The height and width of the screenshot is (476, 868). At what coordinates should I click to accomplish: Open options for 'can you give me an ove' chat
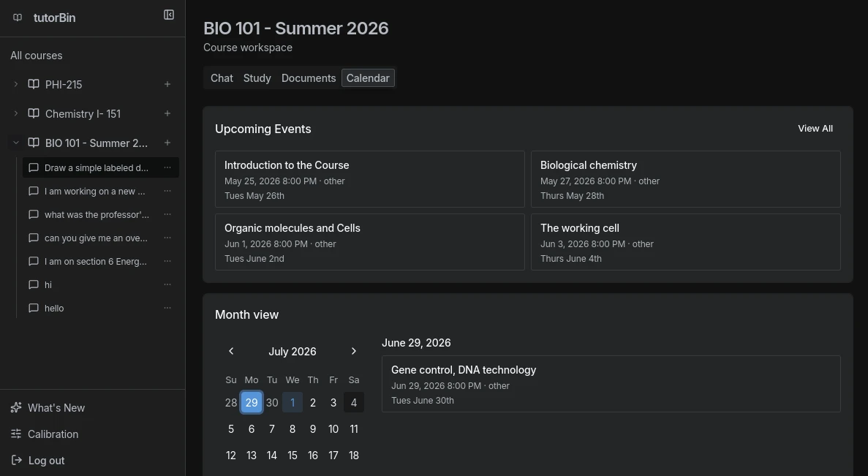pos(167,238)
